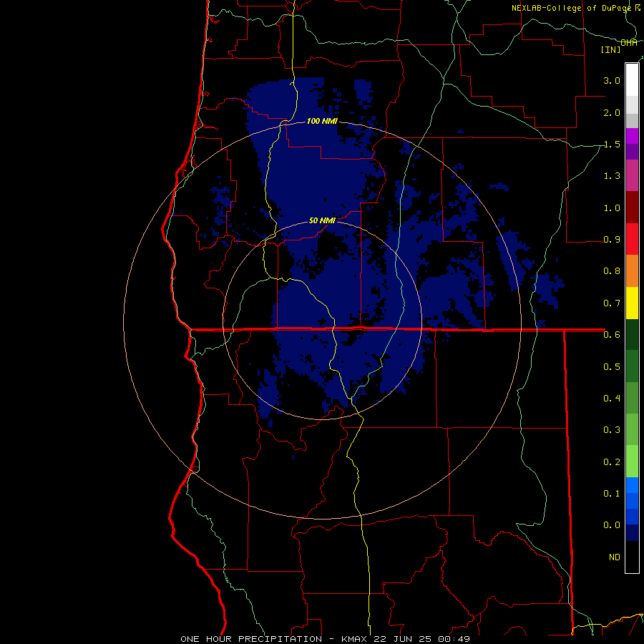Viewport: 644px width, 644px height.
Task: Select the black ND swatch in legend
Action: 632,557
